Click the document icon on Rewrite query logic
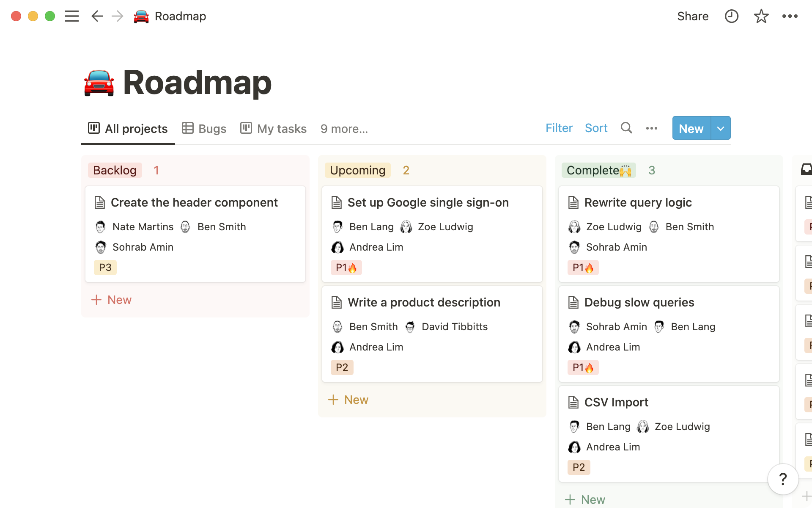 pos(573,202)
